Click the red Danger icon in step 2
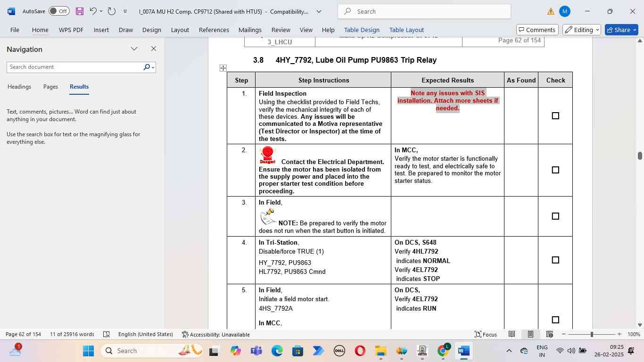This screenshot has width=644, height=362. click(x=268, y=155)
